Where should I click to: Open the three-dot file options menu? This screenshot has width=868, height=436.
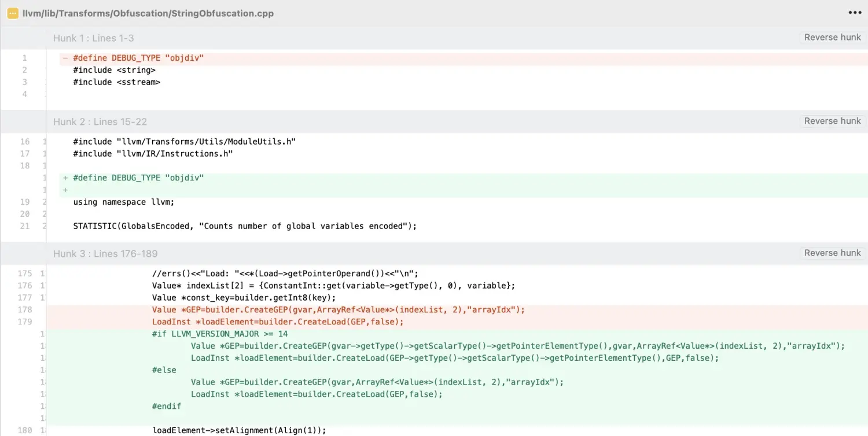(855, 13)
